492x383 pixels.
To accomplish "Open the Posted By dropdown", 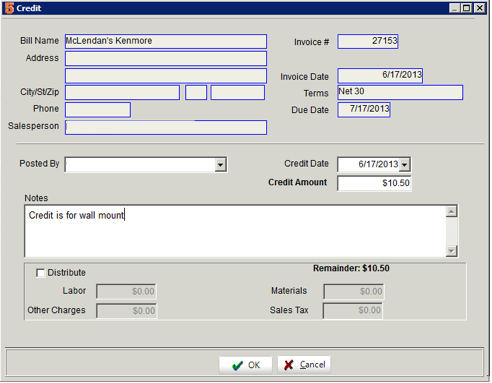I will click(x=220, y=165).
